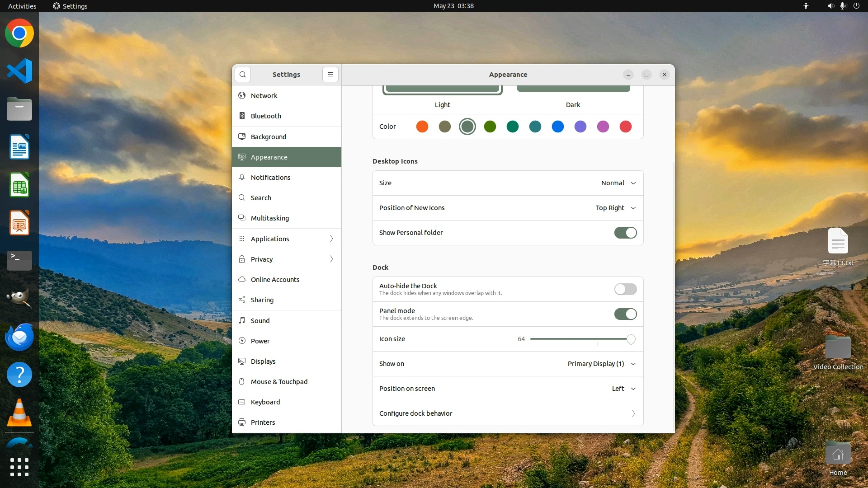The width and height of the screenshot is (868, 488).
Task: Open the Settings hamburger menu
Action: click(330, 75)
